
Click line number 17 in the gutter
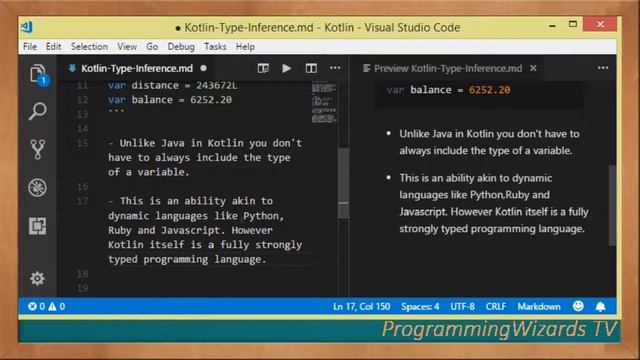click(82, 201)
